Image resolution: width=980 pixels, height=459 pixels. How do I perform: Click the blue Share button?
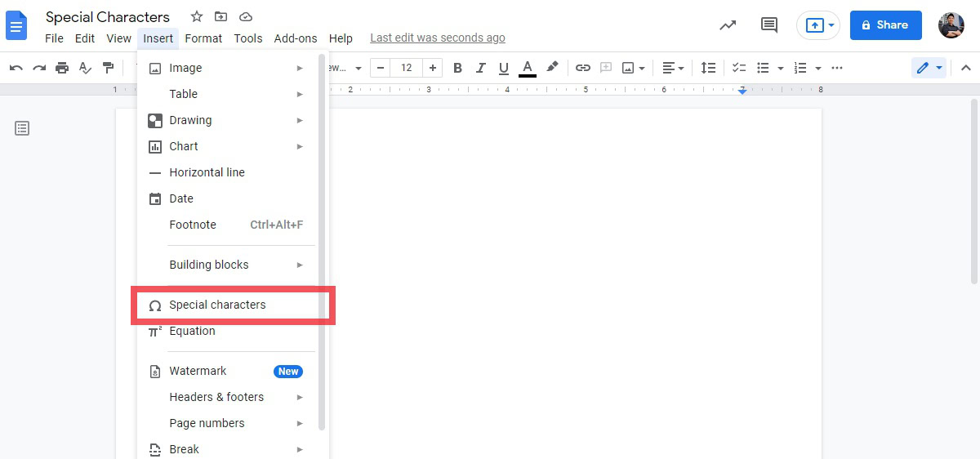(885, 25)
